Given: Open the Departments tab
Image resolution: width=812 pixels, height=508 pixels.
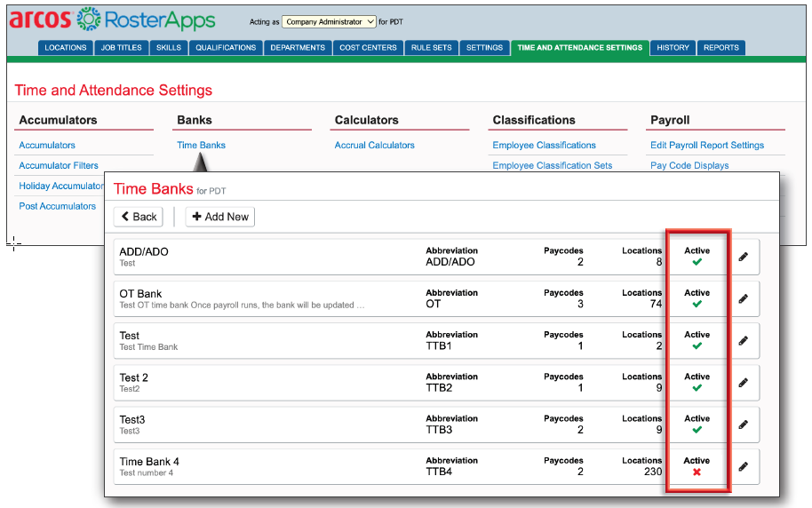Looking at the screenshot, I should pos(298,48).
